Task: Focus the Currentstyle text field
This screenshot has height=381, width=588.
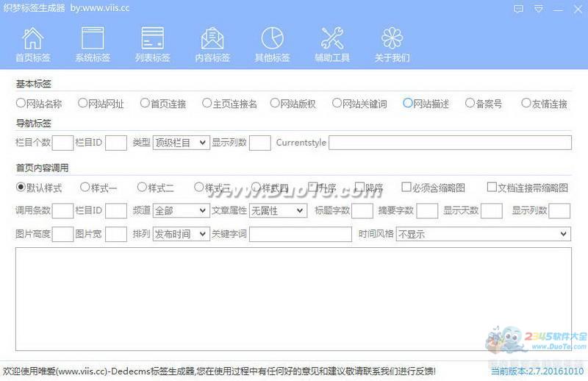Action: [450, 143]
